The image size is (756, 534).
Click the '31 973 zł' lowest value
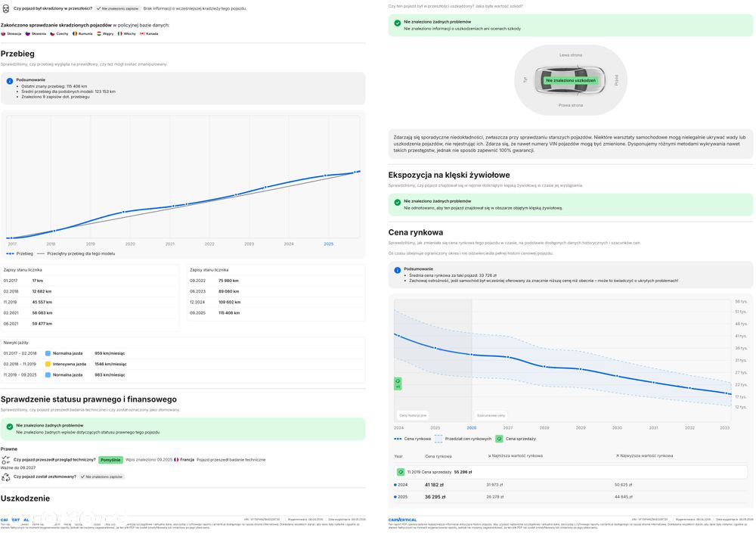click(x=494, y=485)
